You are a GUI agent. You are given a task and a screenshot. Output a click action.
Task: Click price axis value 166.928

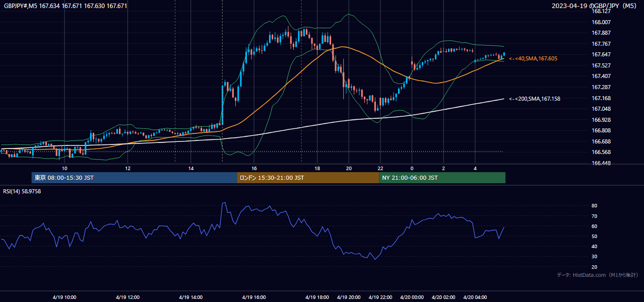[x=601, y=120]
